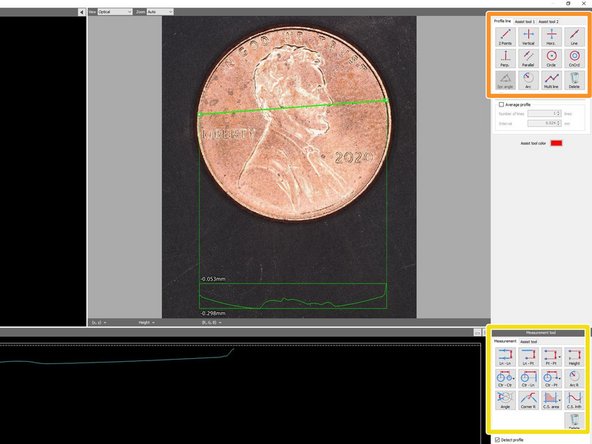Open the Measurement tab in Measurement tool panel

(x=505, y=341)
